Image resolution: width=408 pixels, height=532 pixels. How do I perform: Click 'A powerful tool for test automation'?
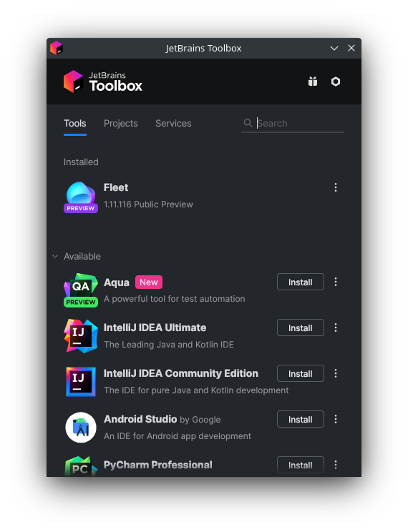(x=174, y=299)
